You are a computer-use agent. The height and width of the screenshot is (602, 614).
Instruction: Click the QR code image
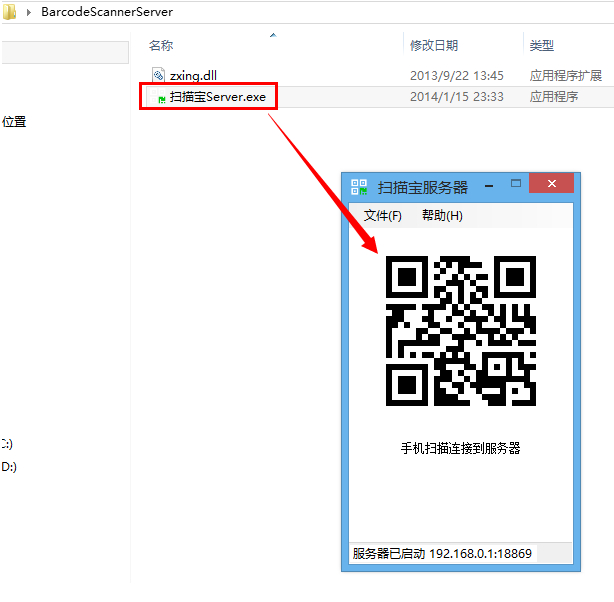pyautogui.click(x=461, y=331)
